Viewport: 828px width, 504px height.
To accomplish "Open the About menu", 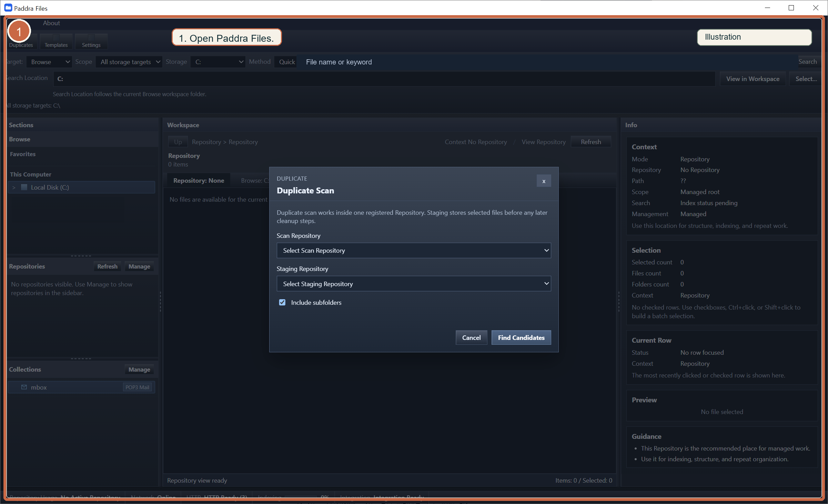I will point(51,23).
